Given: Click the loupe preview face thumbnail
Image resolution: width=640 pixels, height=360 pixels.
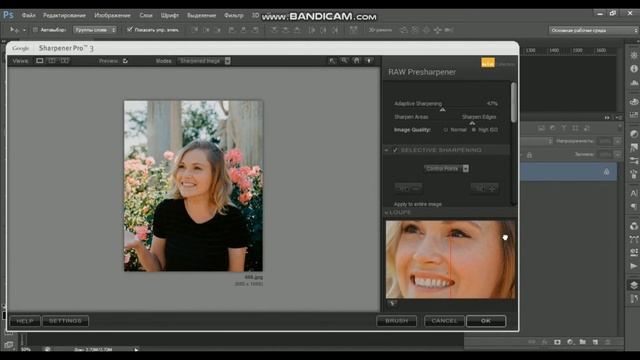Looking at the screenshot, I should coord(451,259).
